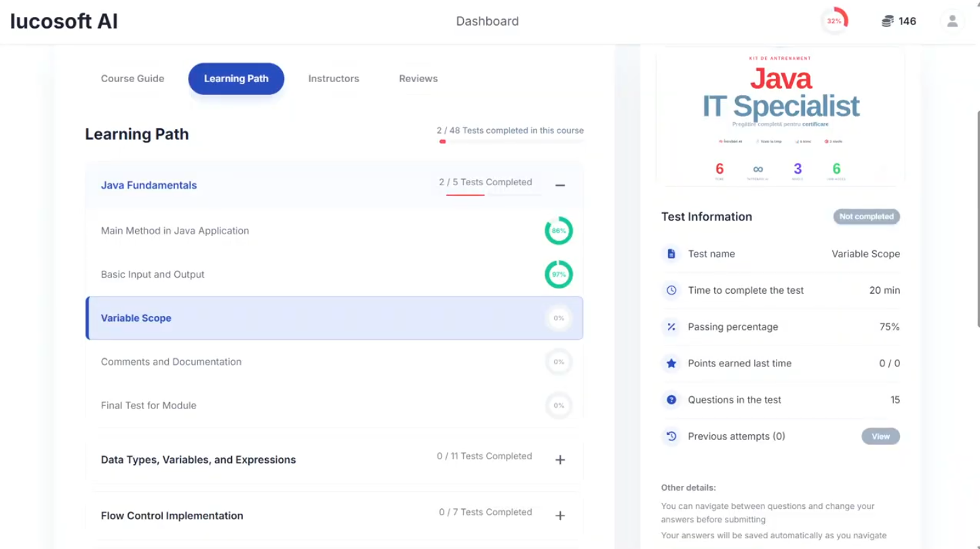Click the coins icon beside the 146 count
Image resolution: width=980 pixels, height=549 pixels.
[887, 21]
